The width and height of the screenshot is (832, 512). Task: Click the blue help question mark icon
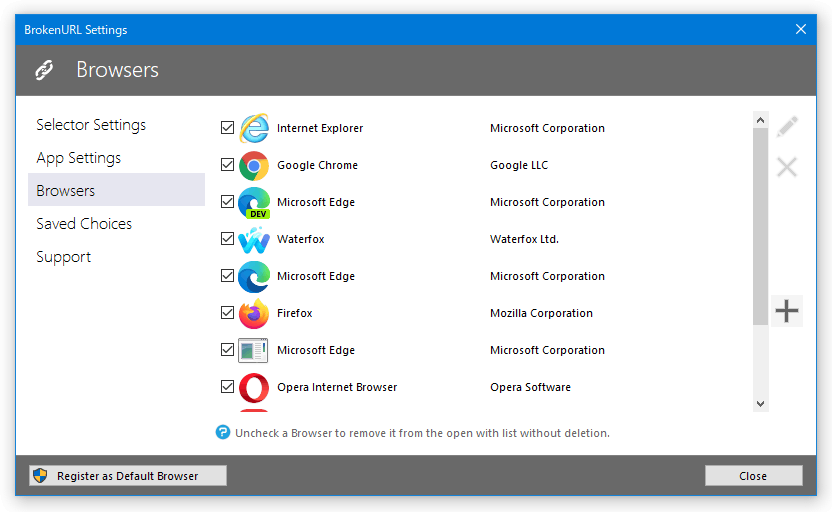click(x=223, y=432)
